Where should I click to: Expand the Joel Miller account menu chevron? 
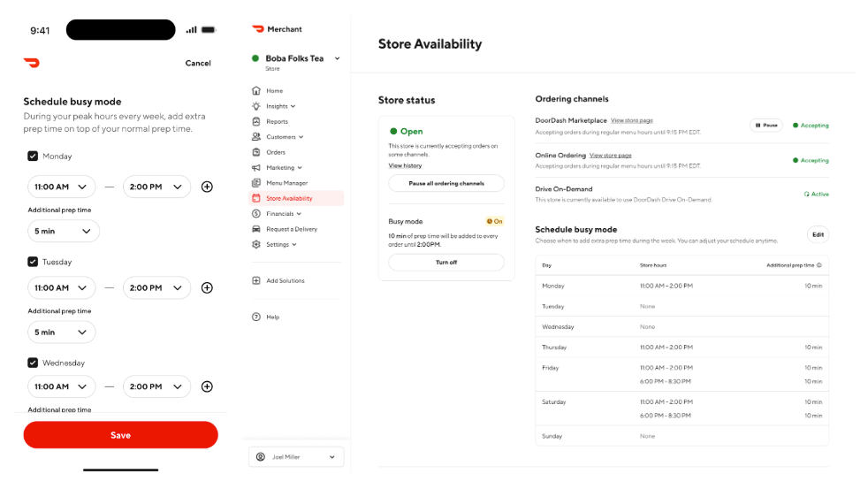tap(332, 457)
